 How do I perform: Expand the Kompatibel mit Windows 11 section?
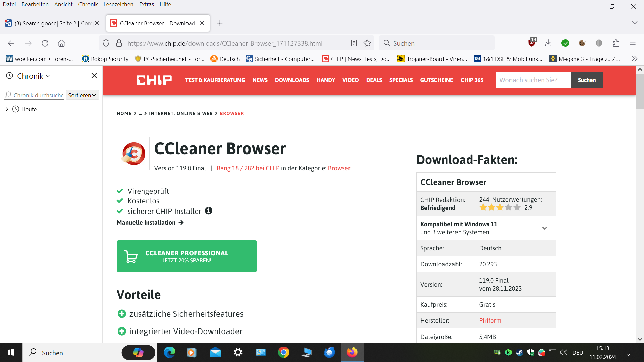pos(544,228)
